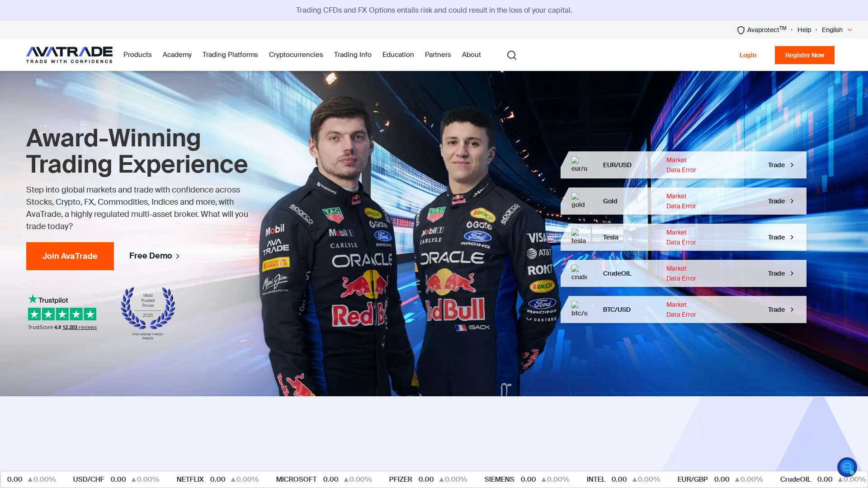Click the EUR/USD row label
868x488 pixels.
click(x=617, y=165)
